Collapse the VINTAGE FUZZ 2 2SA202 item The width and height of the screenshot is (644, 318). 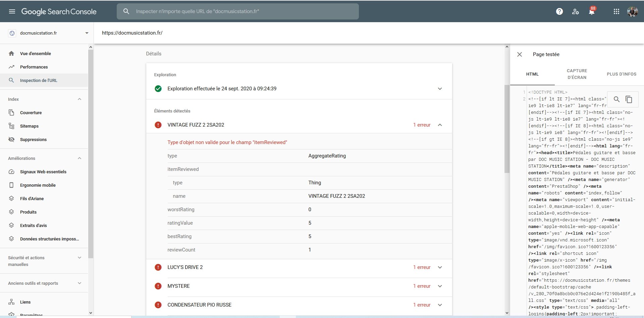pos(440,125)
